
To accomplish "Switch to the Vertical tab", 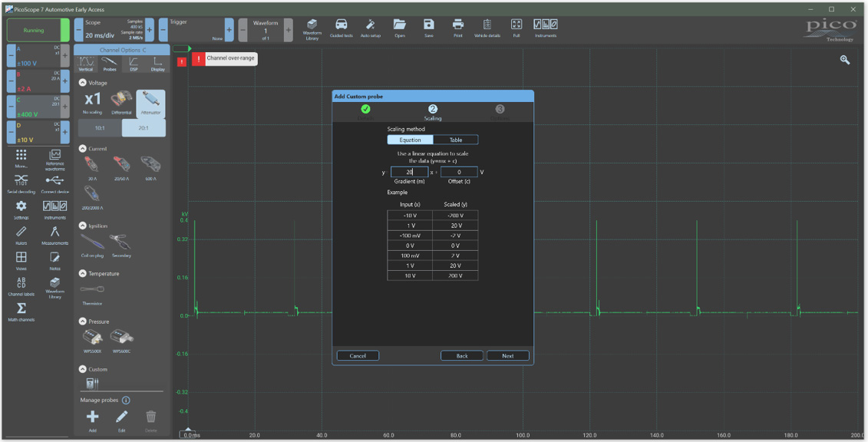I will click(x=86, y=64).
